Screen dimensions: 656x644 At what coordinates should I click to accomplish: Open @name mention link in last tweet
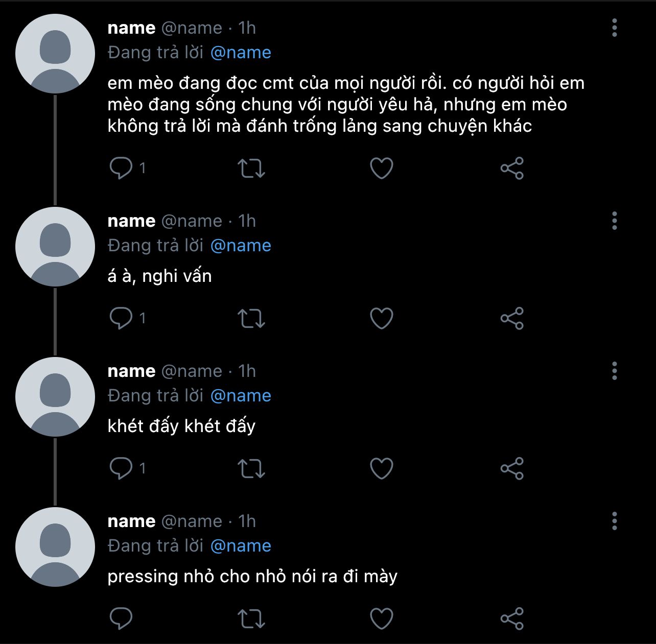pyautogui.click(x=241, y=546)
